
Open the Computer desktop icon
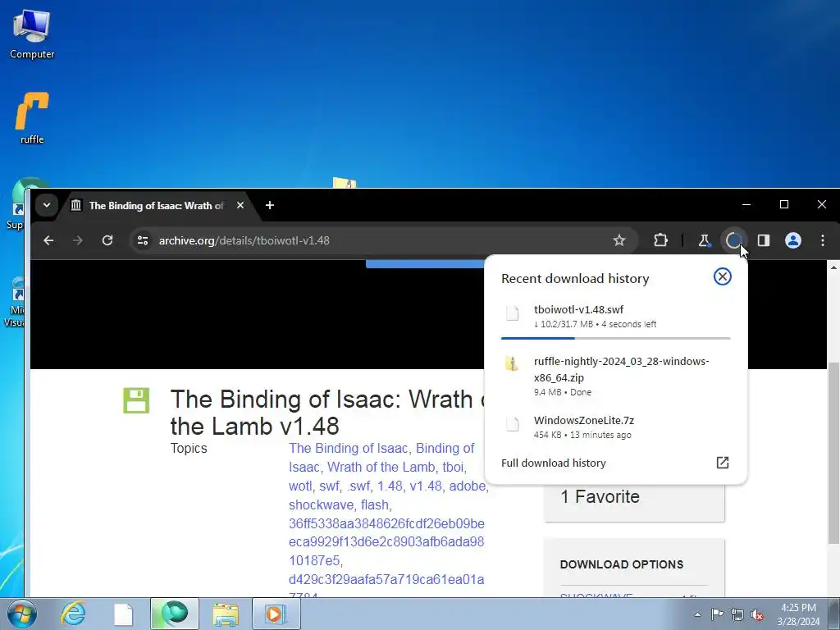32,34
